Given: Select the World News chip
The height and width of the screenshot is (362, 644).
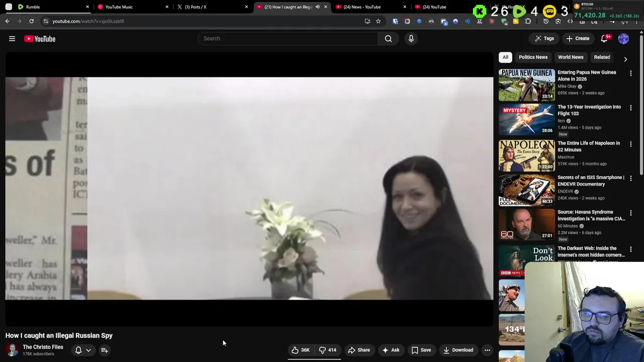Looking at the screenshot, I should tap(571, 57).
